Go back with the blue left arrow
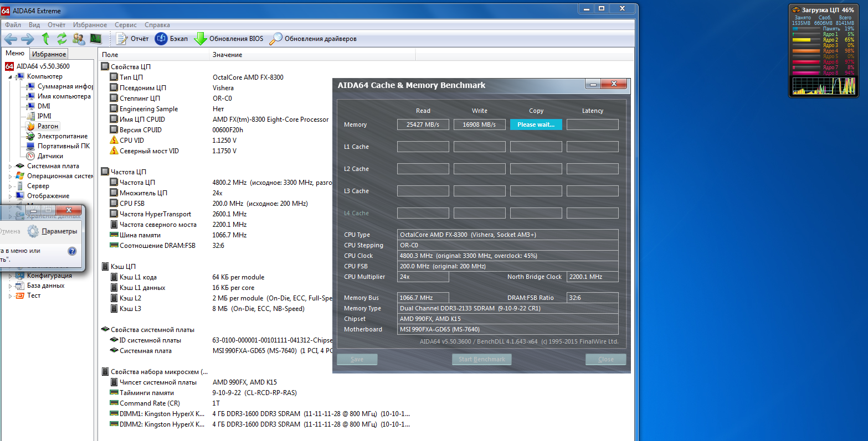 point(11,39)
